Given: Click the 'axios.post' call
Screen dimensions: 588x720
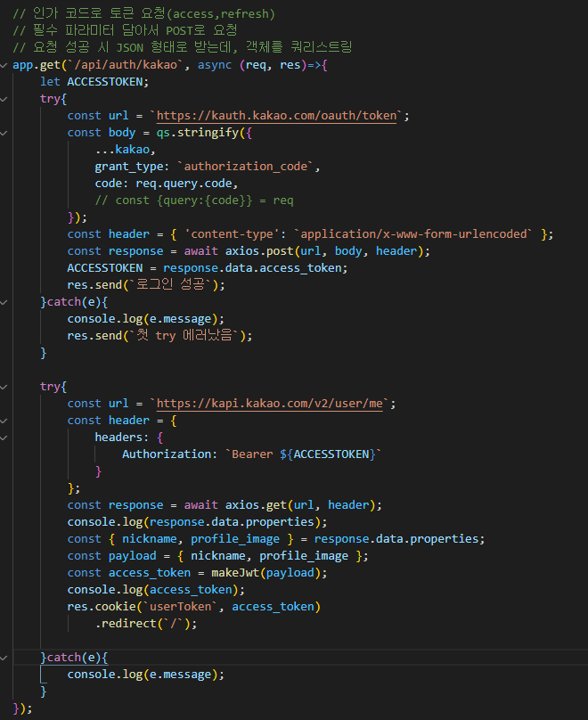Looking at the screenshot, I should [259, 251].
